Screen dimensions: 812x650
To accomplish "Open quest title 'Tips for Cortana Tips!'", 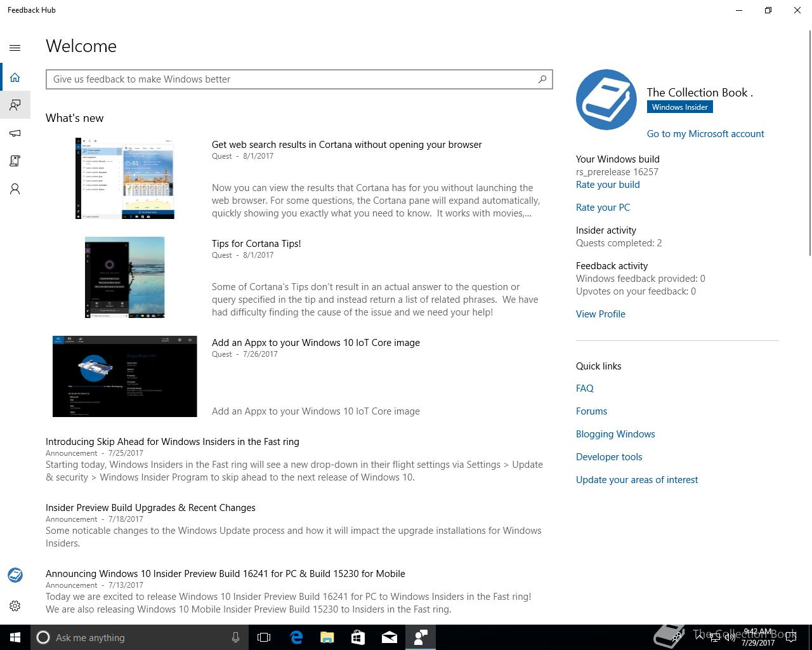I will pos(256,244).
